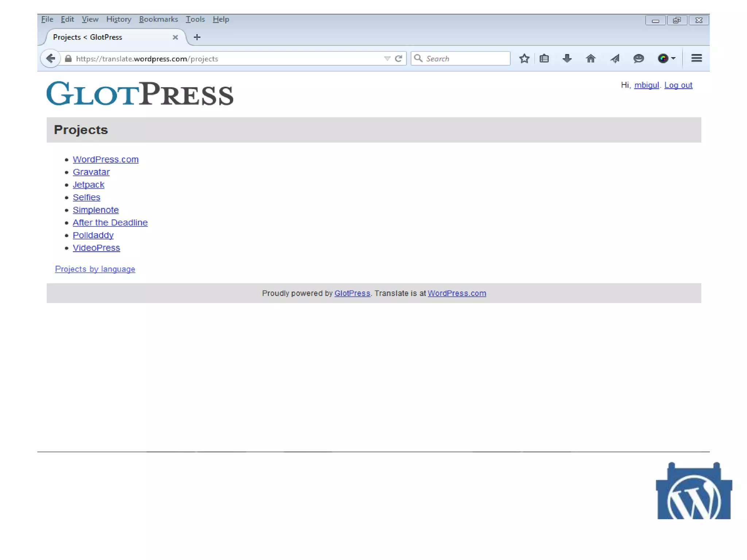
Task: Reload the page with the refresh icon
Action: pos(398,58)
